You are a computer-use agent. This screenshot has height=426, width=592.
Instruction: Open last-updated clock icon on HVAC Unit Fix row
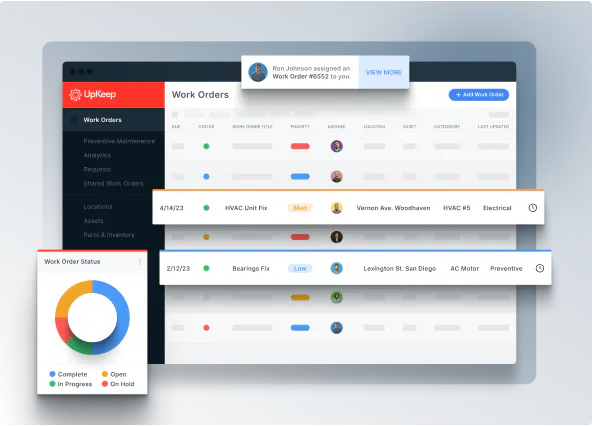532,208
